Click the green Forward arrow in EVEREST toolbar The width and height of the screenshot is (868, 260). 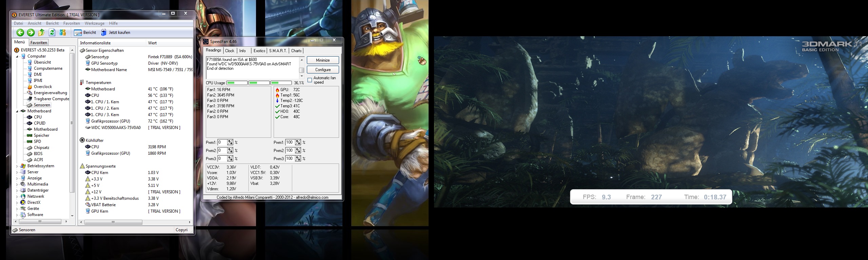coord(31,32)
